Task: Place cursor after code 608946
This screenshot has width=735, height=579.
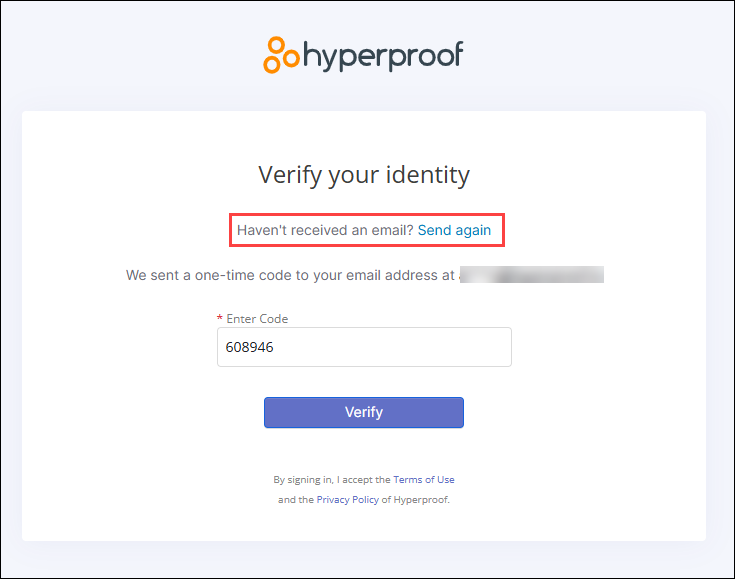Action: pyautogui.click(x=275, y=347)
